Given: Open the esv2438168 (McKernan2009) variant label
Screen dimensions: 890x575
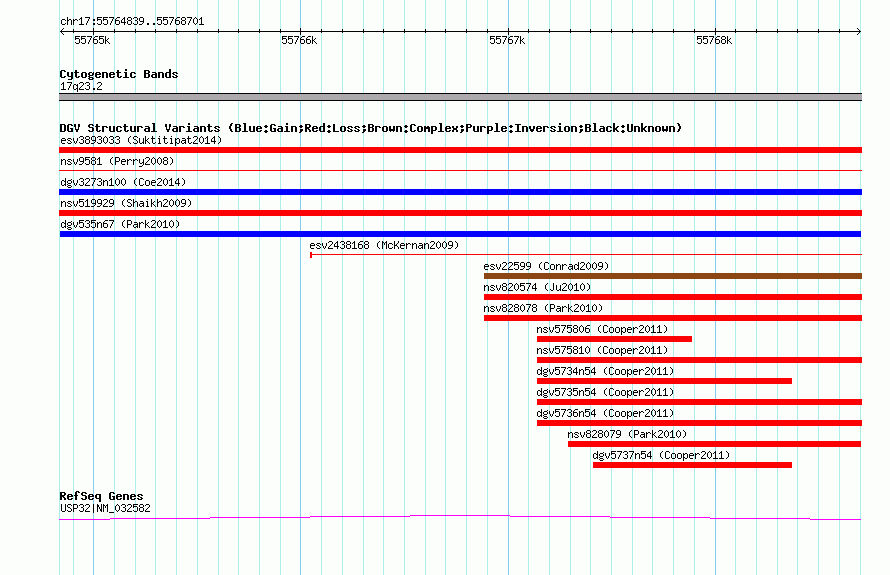Looking at the screenshot, I should point(384,245).
